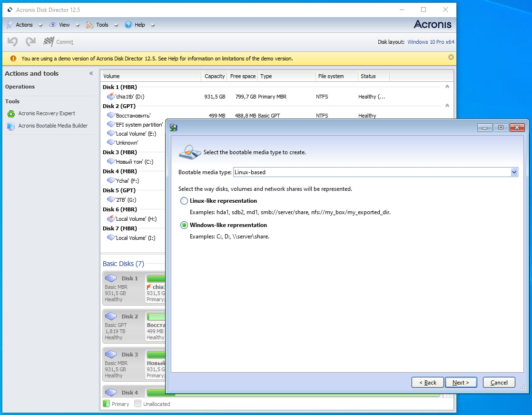The image size is (532, 415).
Task: Open the Help menu dropdown arrow
Action: pos(153,25)
